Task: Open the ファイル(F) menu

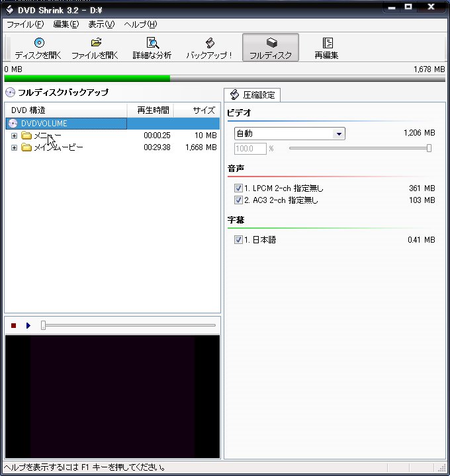Action: pos(25,24)
